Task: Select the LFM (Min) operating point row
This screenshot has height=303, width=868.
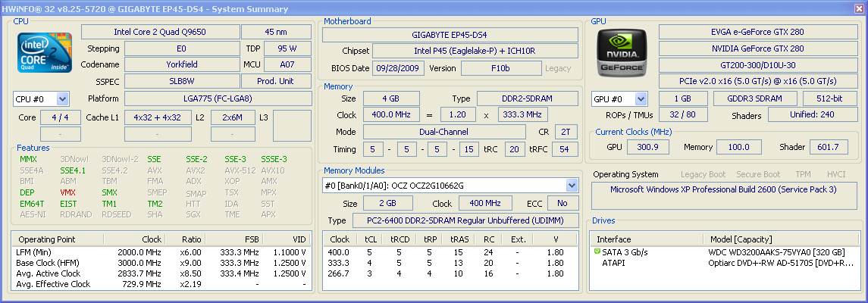Action: pos(161,252)
